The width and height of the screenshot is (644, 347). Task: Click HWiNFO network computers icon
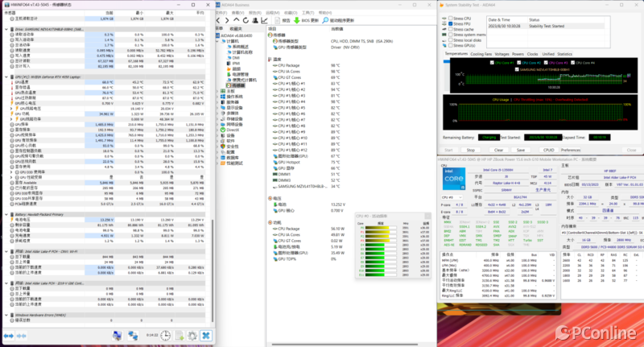click(133, 336)
